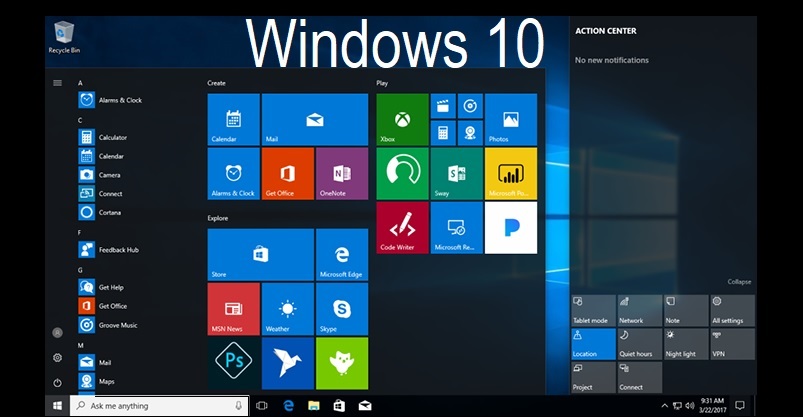Open the Calendar tile in Create
The height and width of the screenshot is (417, 803).
click(234, 119)
